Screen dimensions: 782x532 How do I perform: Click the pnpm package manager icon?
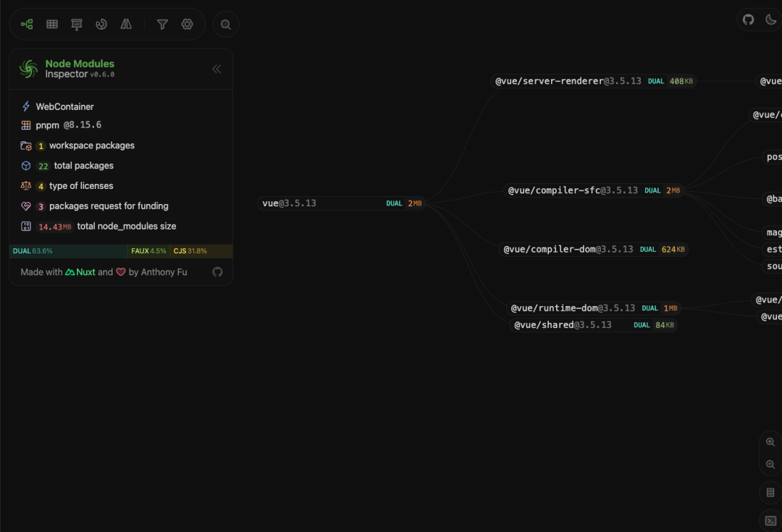point(26,125)
